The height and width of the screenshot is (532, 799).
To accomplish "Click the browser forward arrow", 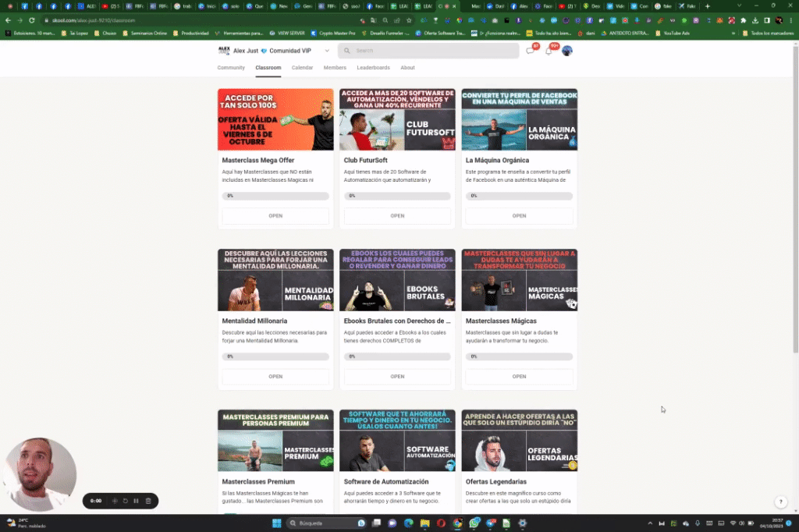I will (20, 20).
